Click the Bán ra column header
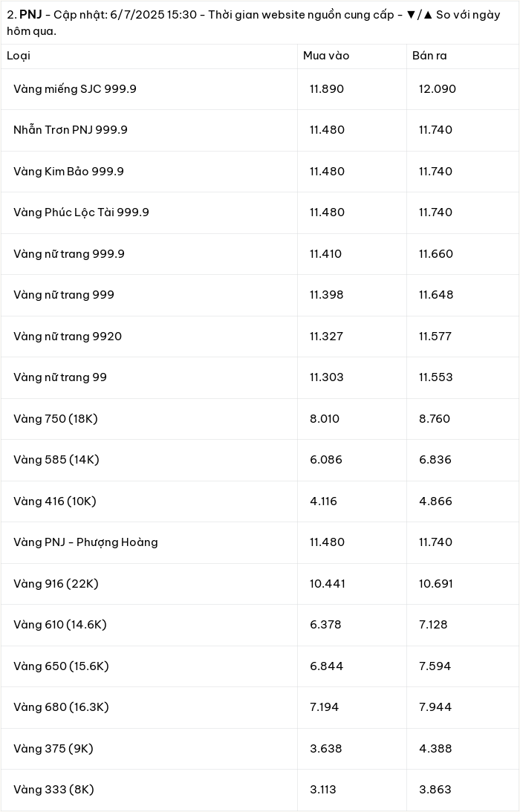 pos(429,56)
